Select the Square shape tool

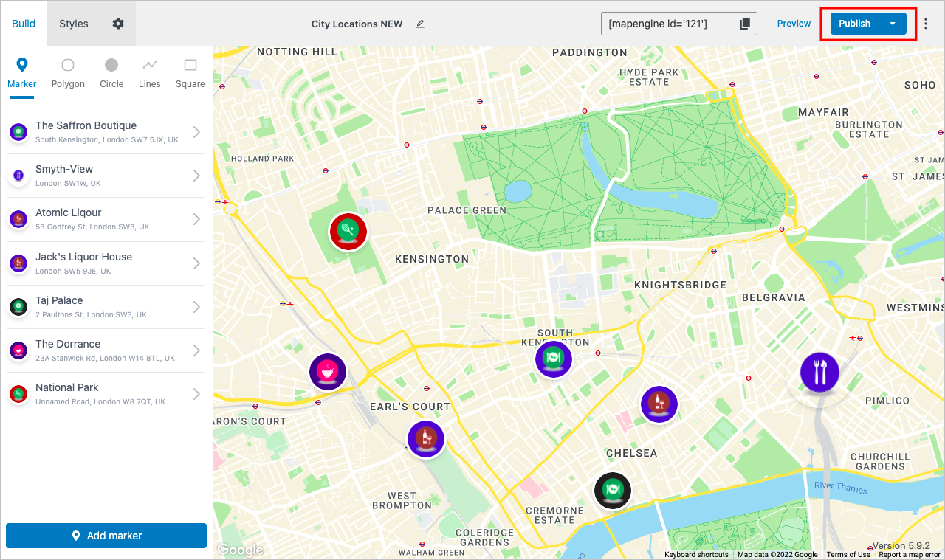coord(190,73)
